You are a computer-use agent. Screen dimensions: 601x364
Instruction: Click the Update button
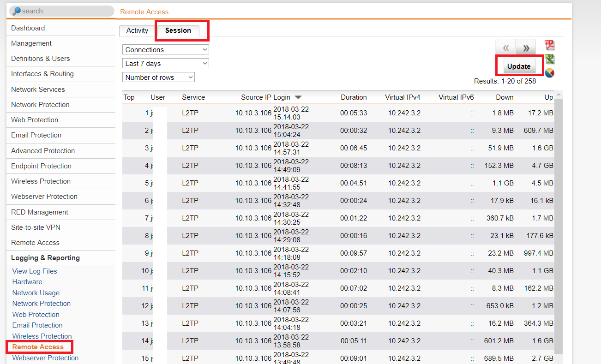pos(519,66)
